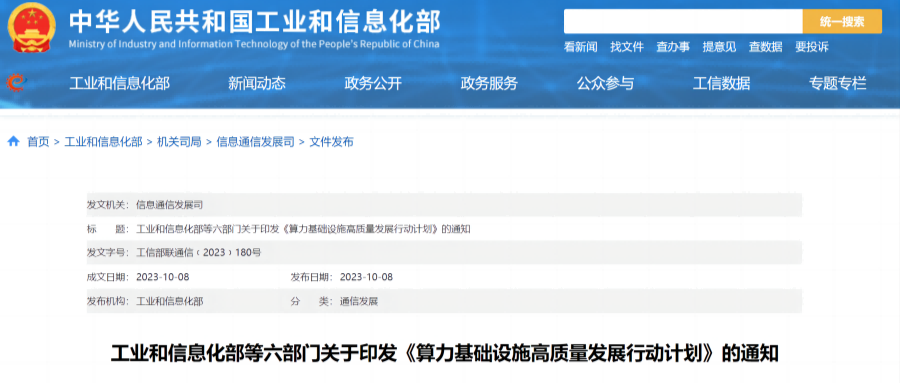Click the home icon in breadcrumb
Screen dimensions: 900x383
13,141
